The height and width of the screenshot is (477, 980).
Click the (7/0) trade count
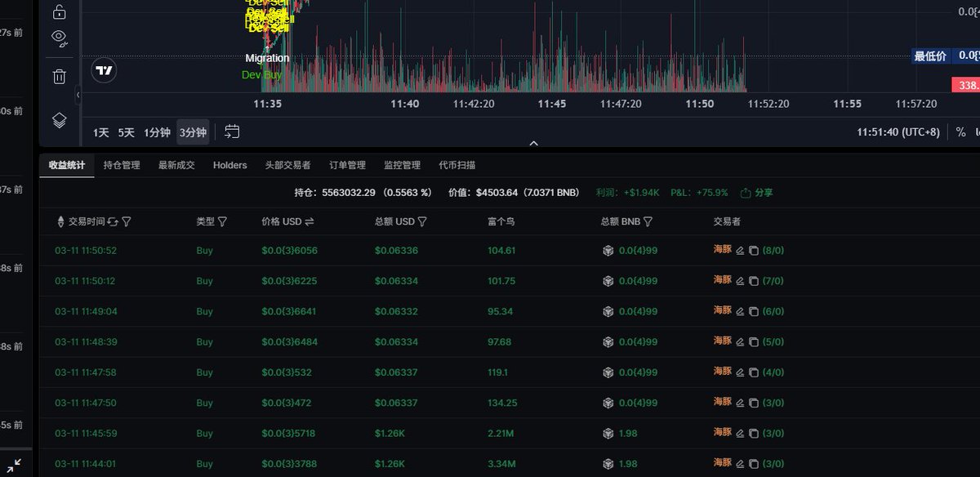[773, 281]
